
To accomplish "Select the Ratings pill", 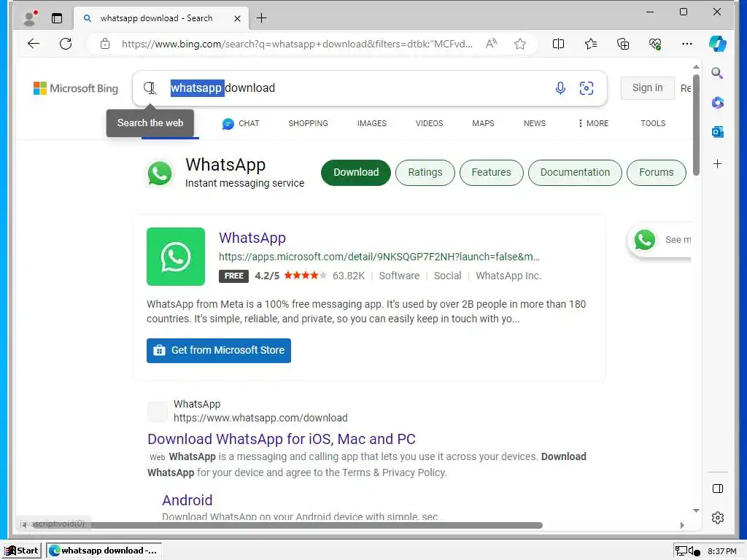I will pyautogui.click(x=425, y=172).
